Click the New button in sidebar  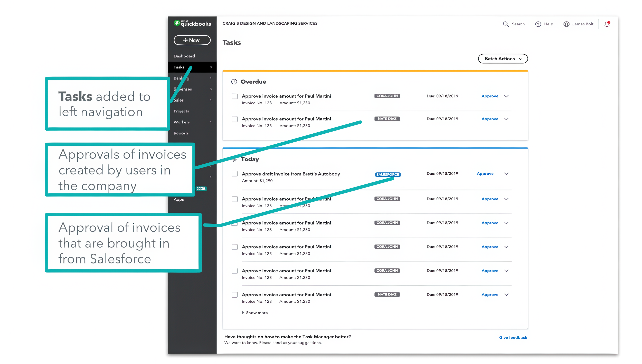coord(192,40)
